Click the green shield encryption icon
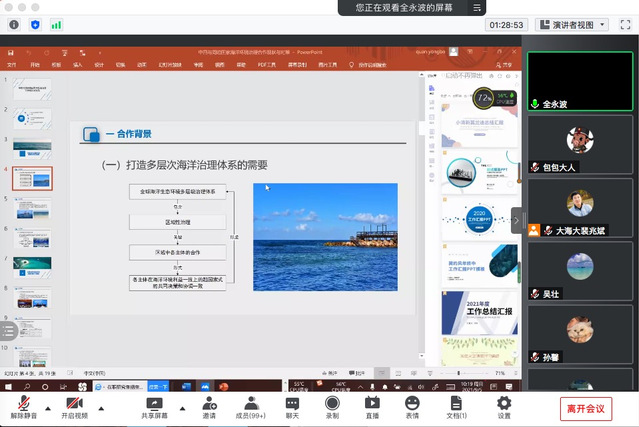 point(36,24)
